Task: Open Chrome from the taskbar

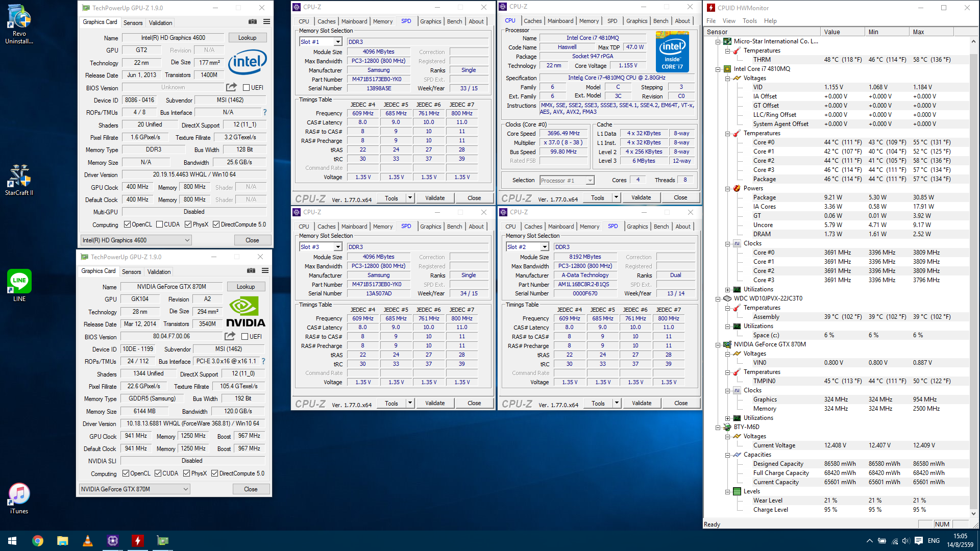Action: pos(38,540)
